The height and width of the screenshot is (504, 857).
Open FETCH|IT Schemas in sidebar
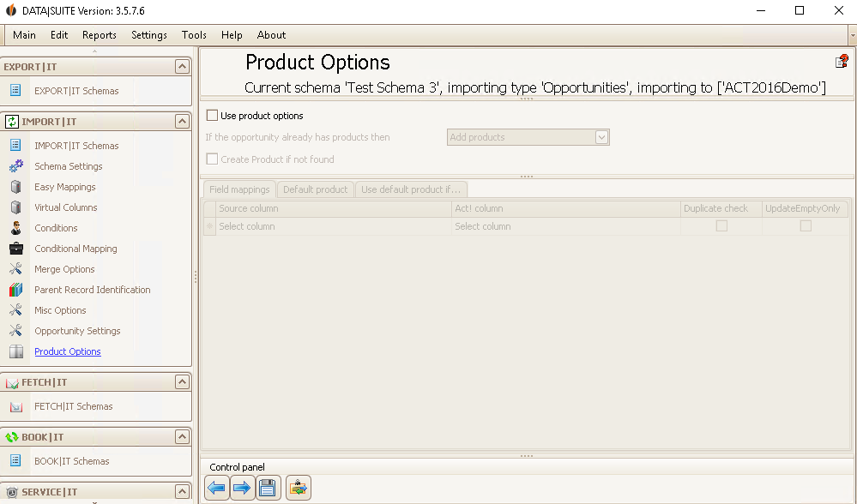(73, 405)
